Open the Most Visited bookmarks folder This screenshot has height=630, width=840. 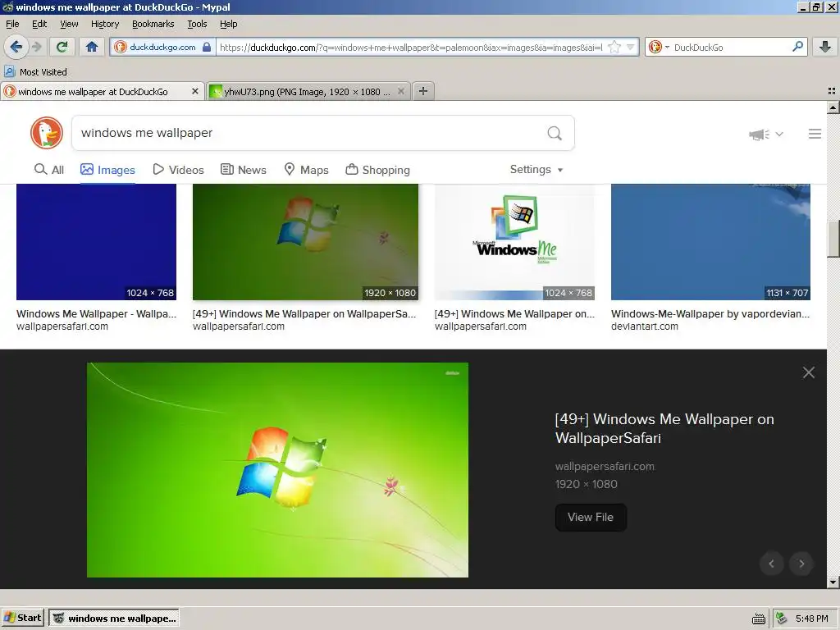point(35,72)
